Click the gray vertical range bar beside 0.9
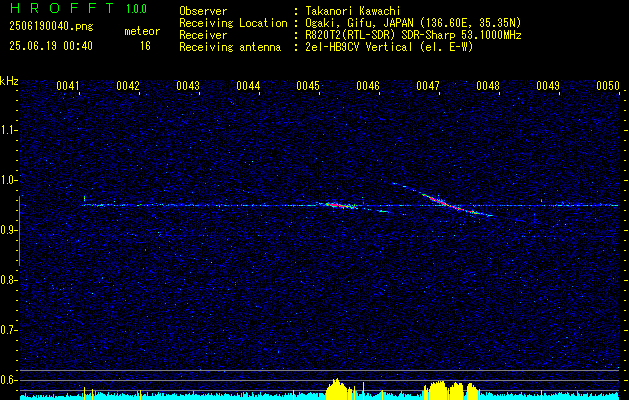The width and height of the screenshot is (629, 400). tap(19, 231)
